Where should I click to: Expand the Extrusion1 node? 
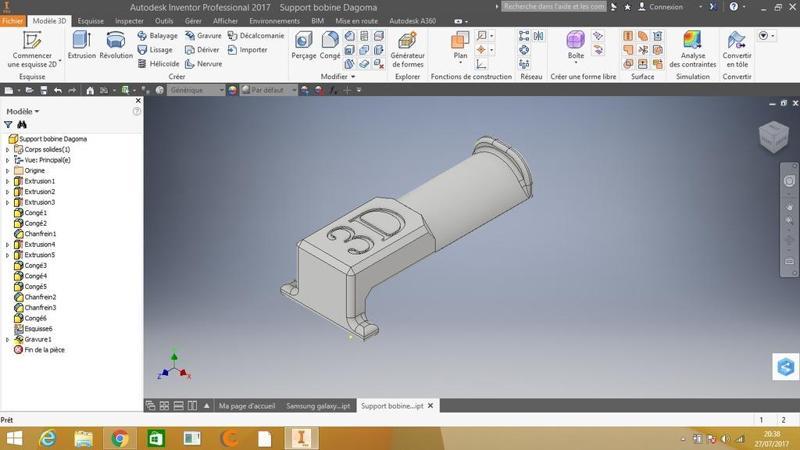coord(7,181)
